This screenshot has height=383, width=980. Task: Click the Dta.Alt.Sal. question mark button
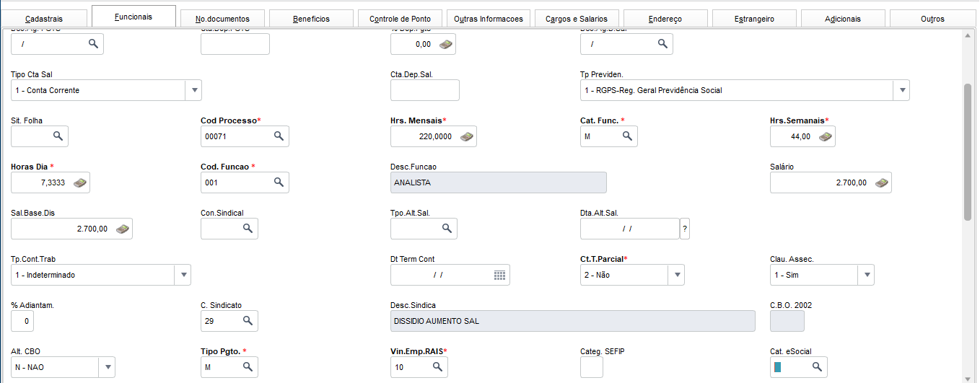pyautogui.click(x=685, y=229)
